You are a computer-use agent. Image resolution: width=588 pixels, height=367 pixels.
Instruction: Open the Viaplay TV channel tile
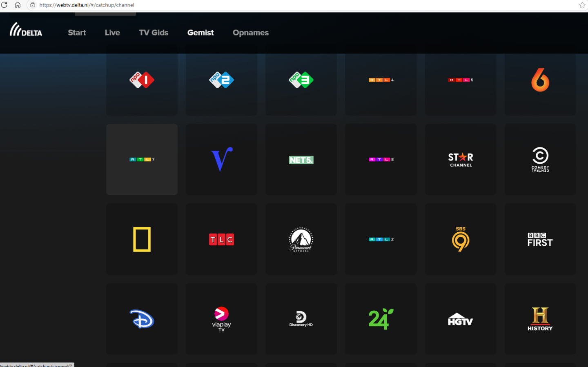click(x=221, y=319)
